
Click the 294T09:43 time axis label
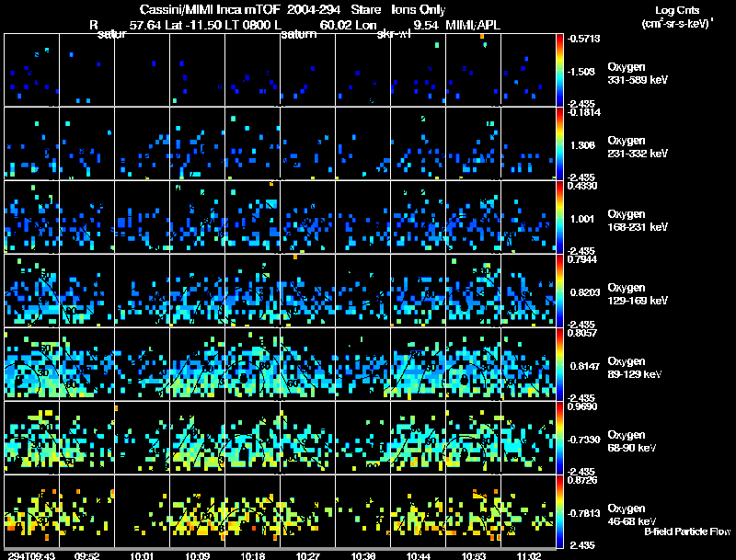[x=32, y=555]
